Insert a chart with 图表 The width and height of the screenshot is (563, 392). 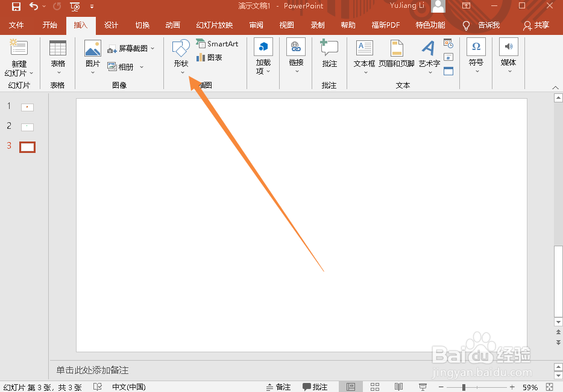click(209, 57)
